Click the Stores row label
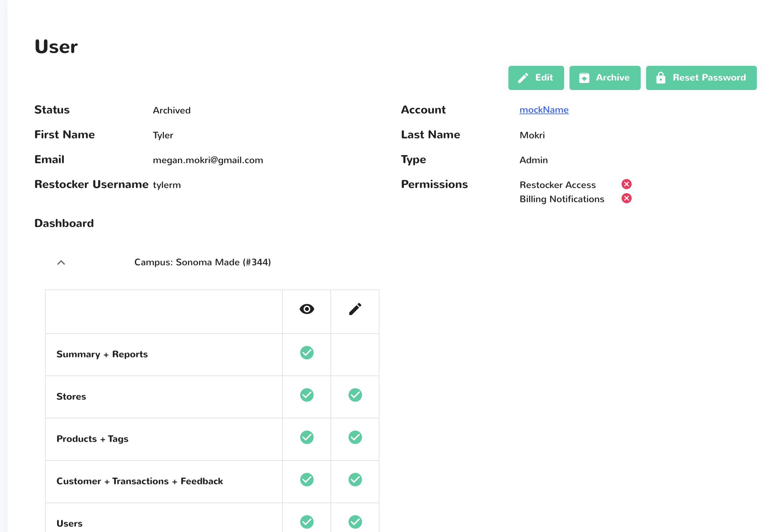Image resolution: width=773 pixels, height=532 pixels. [x=71, y=397]
